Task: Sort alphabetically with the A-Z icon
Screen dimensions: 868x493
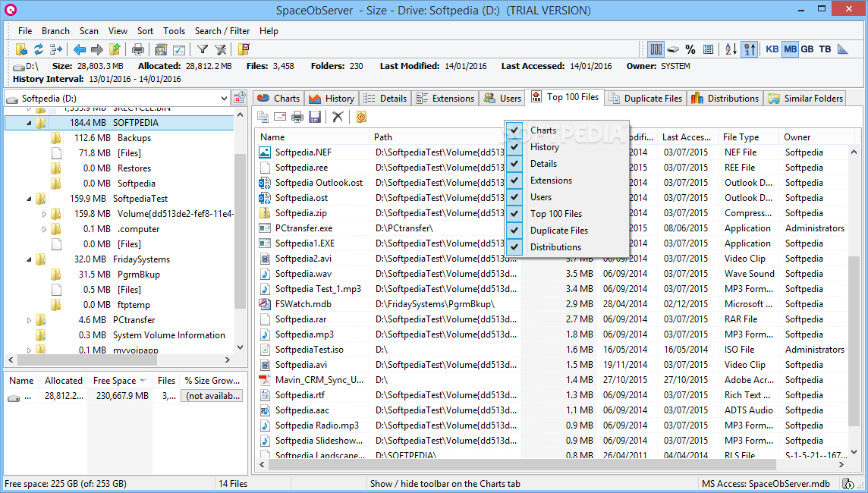Action: tap(731, 49)
